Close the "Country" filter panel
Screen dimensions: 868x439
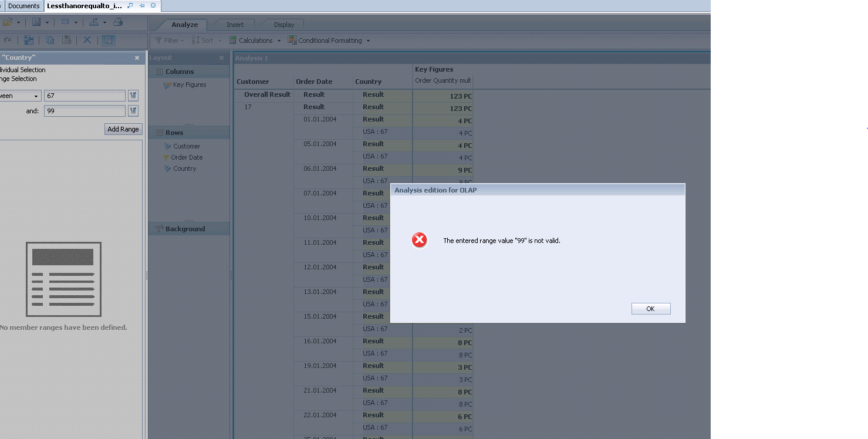pyautogui.click(x=137, y=58)
